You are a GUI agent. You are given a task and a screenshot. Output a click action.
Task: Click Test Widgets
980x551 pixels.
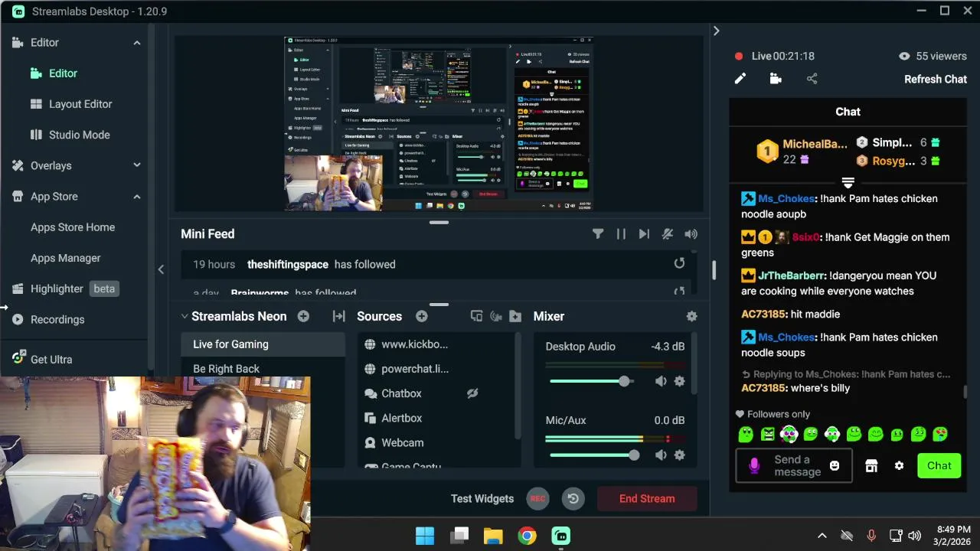[x=482, y=499]
